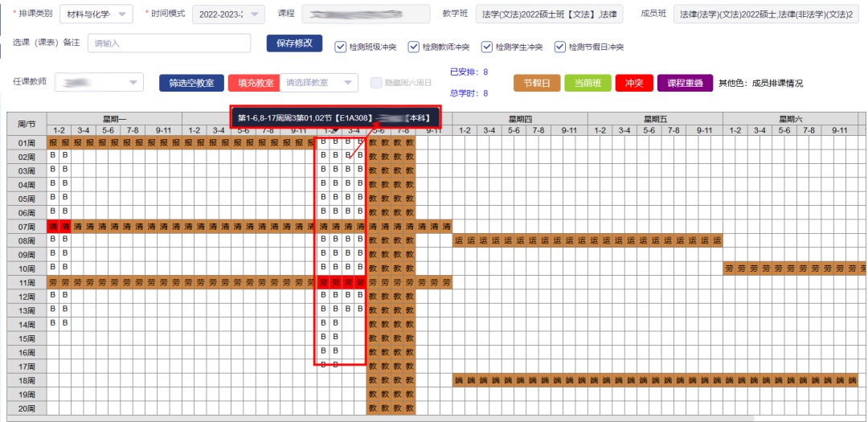
Task: Disable the 检测学生冲突 checkbox
Action: click(487, 47)
